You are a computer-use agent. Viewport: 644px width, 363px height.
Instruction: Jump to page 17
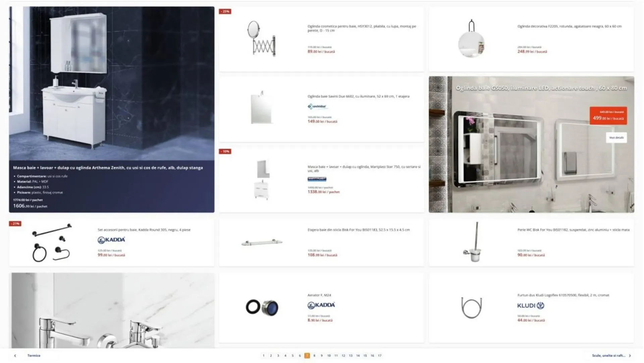coord(380,356)
